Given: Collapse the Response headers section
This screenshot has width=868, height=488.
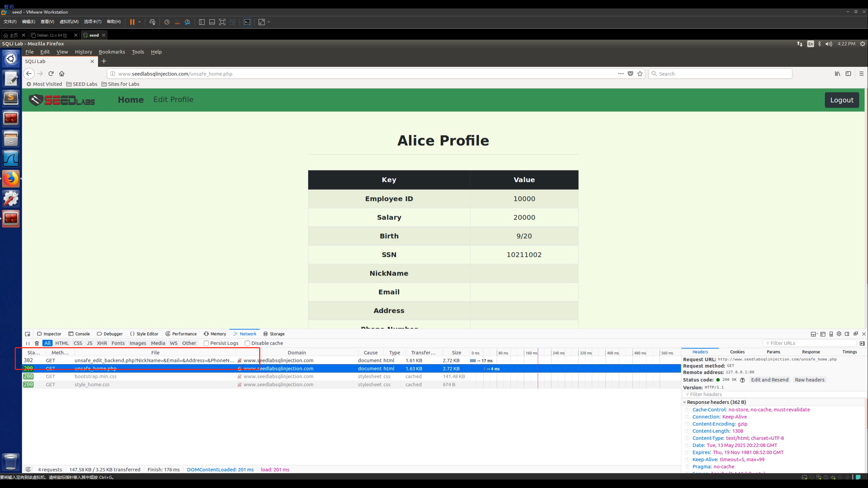Looking at the screenshot, I should (685, 402).
